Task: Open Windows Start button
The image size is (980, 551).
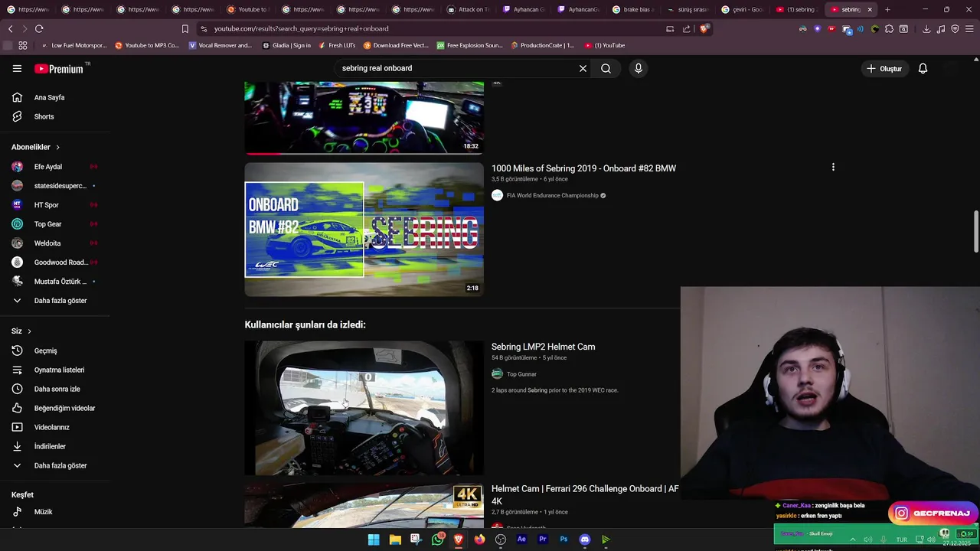Action: click(x=374, y=540)
